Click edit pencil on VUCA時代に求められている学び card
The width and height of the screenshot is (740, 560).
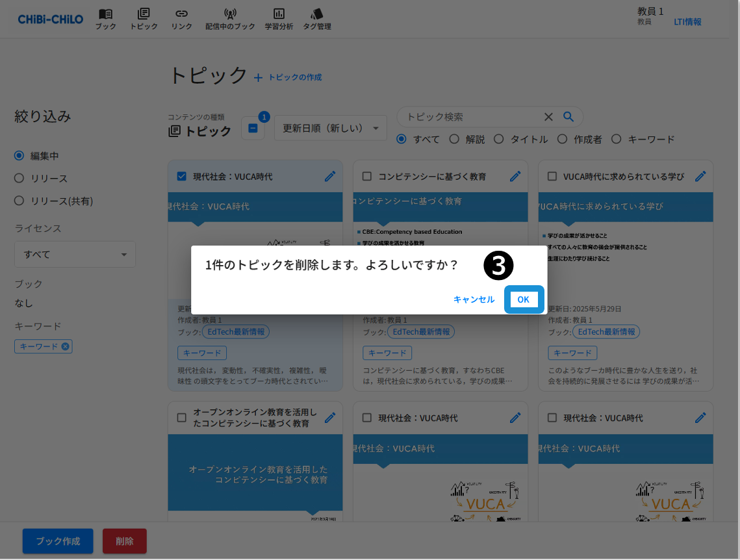(x=700, y=176)
